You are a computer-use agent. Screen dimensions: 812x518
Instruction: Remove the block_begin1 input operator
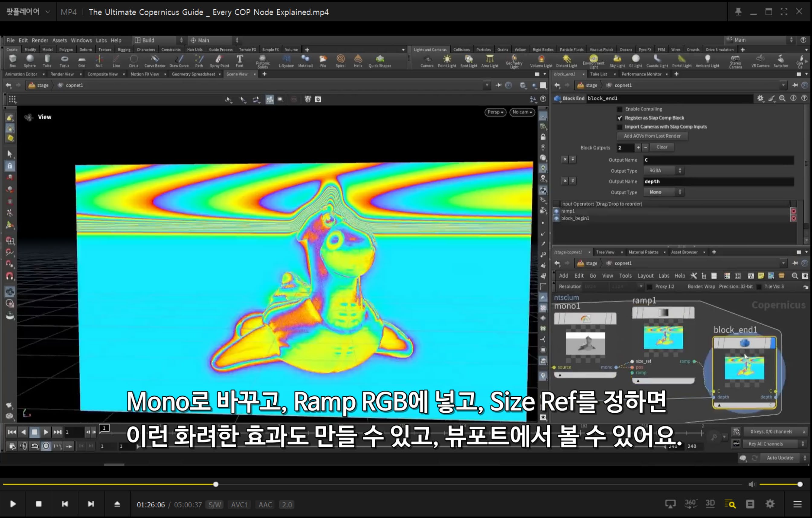click(x=794, y=218)
